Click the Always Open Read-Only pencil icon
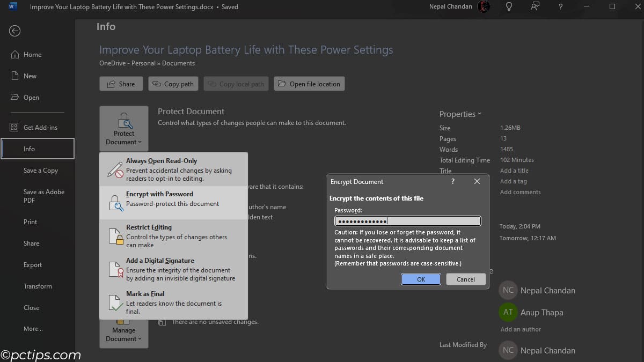Viewport: 644px width, 362px height. click(x=115, y=169)
